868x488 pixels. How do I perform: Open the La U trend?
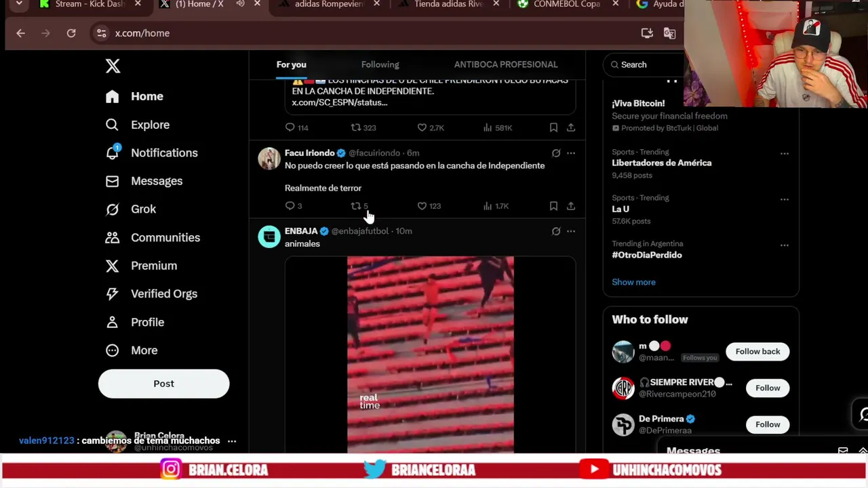pos(620,209)
